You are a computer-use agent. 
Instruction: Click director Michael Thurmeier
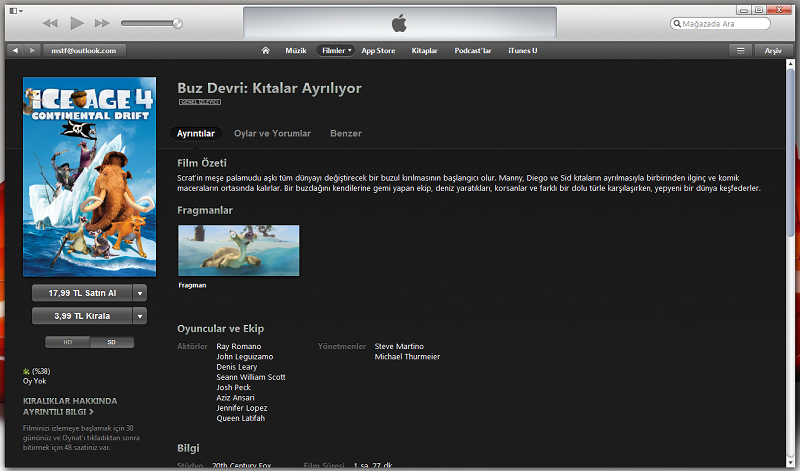point(407,357)
